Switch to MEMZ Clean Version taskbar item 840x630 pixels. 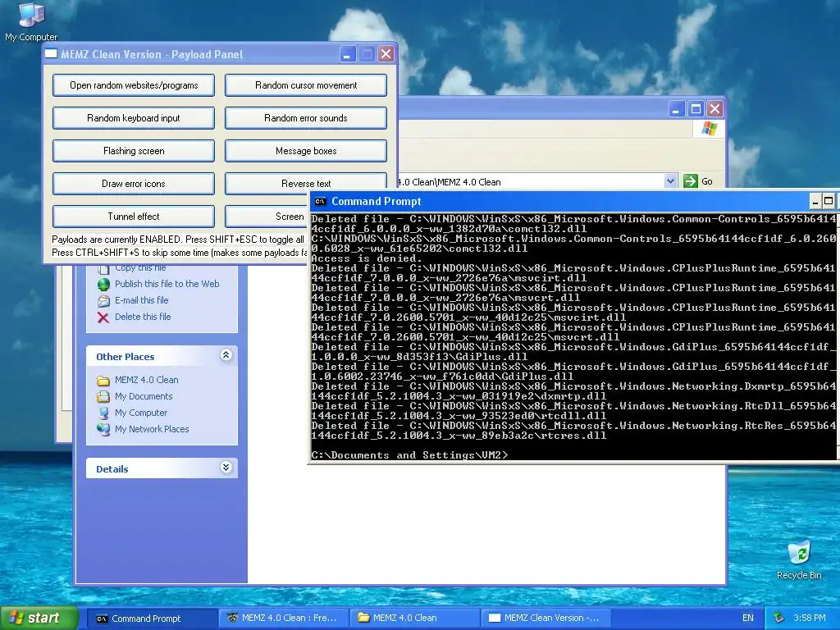click(x=545, y=619)
